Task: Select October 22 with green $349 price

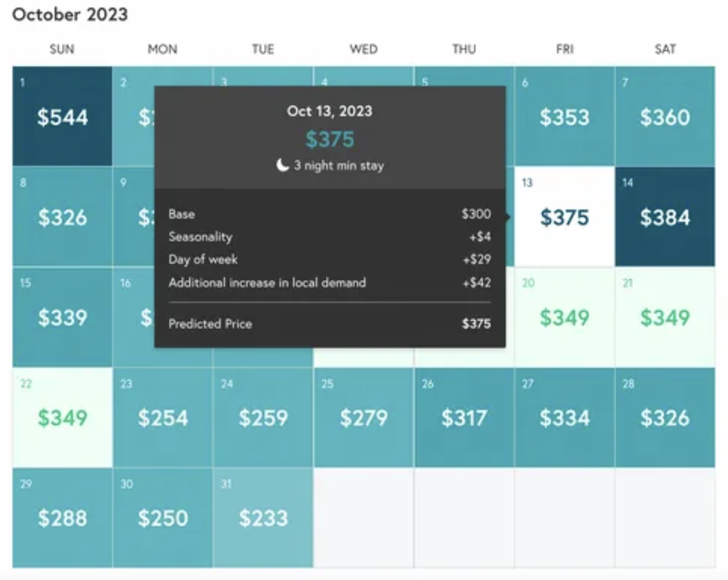Action: (x=62, y=418)
